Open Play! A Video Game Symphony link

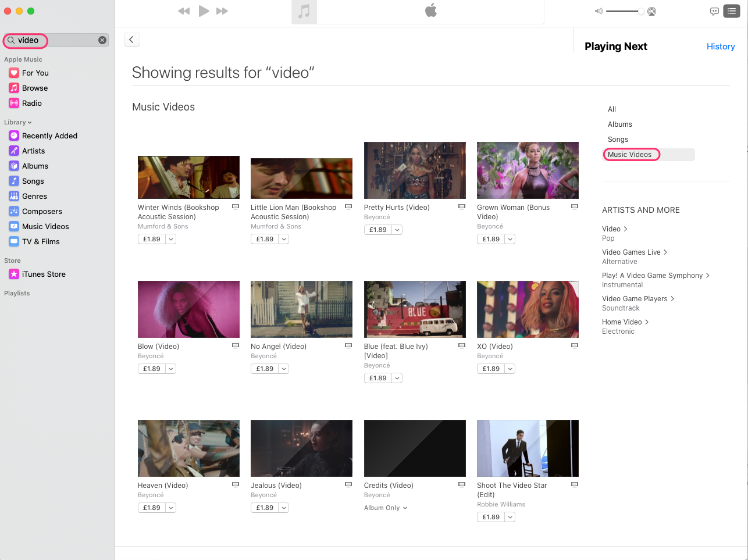(656, 276)
